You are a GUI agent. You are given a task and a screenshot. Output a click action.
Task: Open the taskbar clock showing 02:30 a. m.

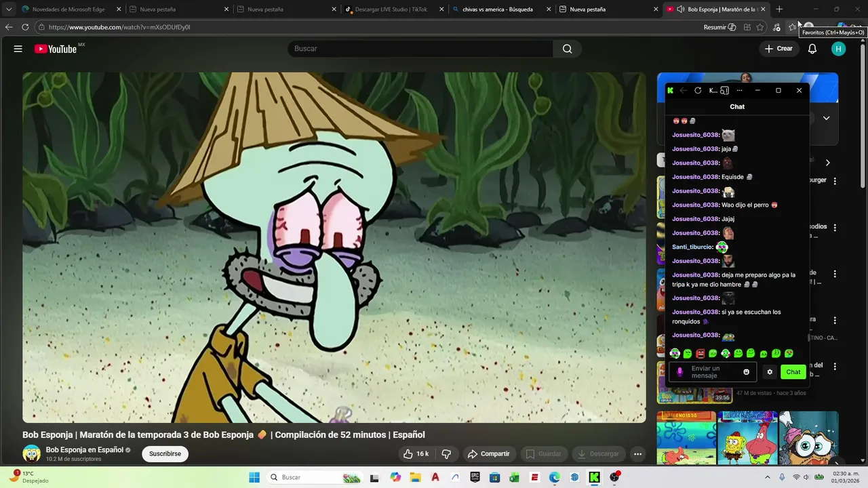846,477
